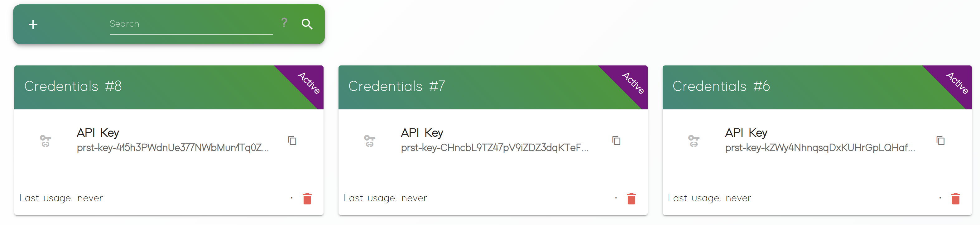Click the Active ribbon on Credentials #7
The image size is (980, 225).
pyautogui.click(x=633, y=83)
